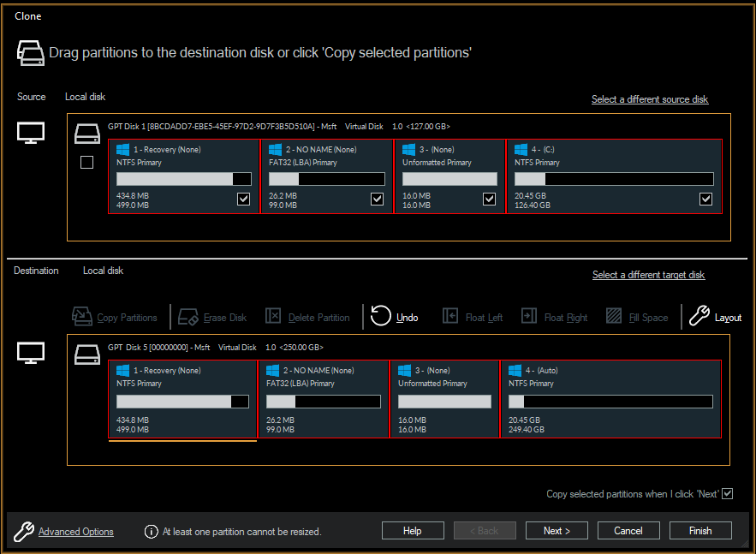Select the NO NAME partition on destination disk
756x554 pixels.
pyautogui.click(x=324, y=398)
